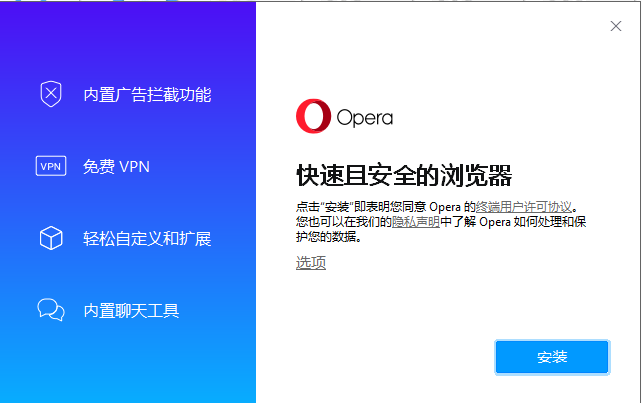Select the 轻松自定义和扩展 text

pos(147,239)
